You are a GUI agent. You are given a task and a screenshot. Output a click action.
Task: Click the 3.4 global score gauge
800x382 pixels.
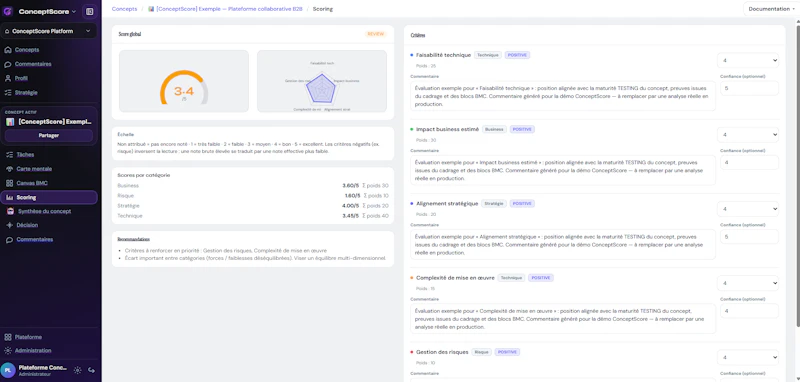[184, 88]
